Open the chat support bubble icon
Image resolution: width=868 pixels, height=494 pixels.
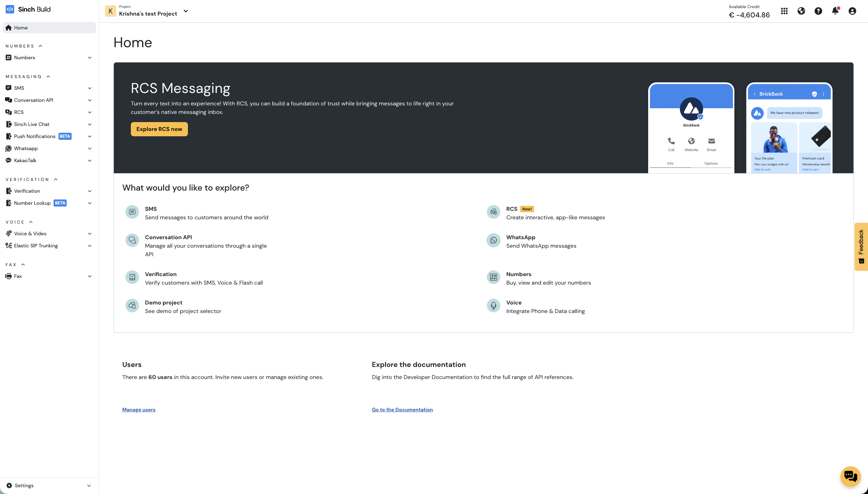coord(850,476)
